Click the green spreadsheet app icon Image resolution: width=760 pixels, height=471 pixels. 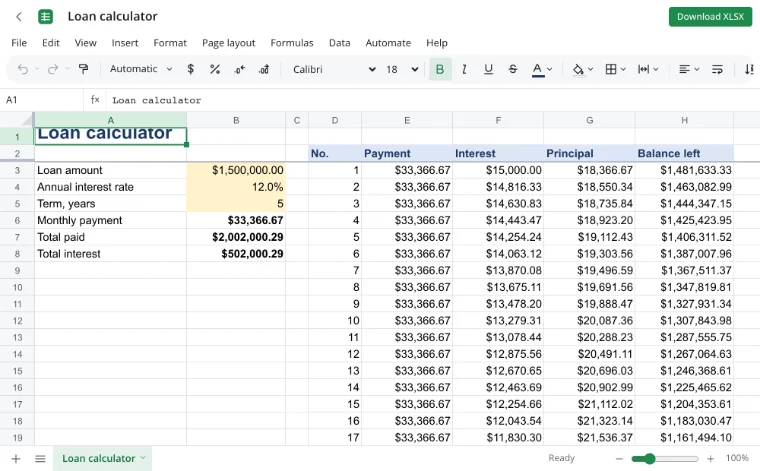(45, 16)
